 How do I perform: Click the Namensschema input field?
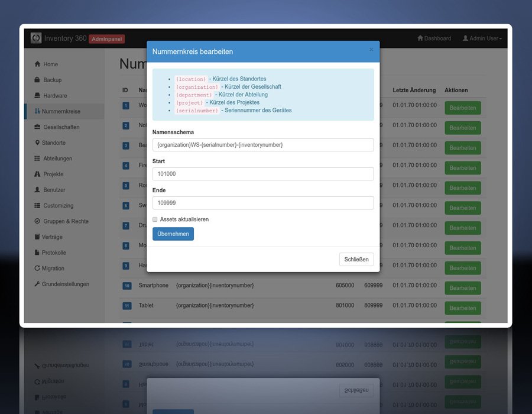[x=263, y=144]
